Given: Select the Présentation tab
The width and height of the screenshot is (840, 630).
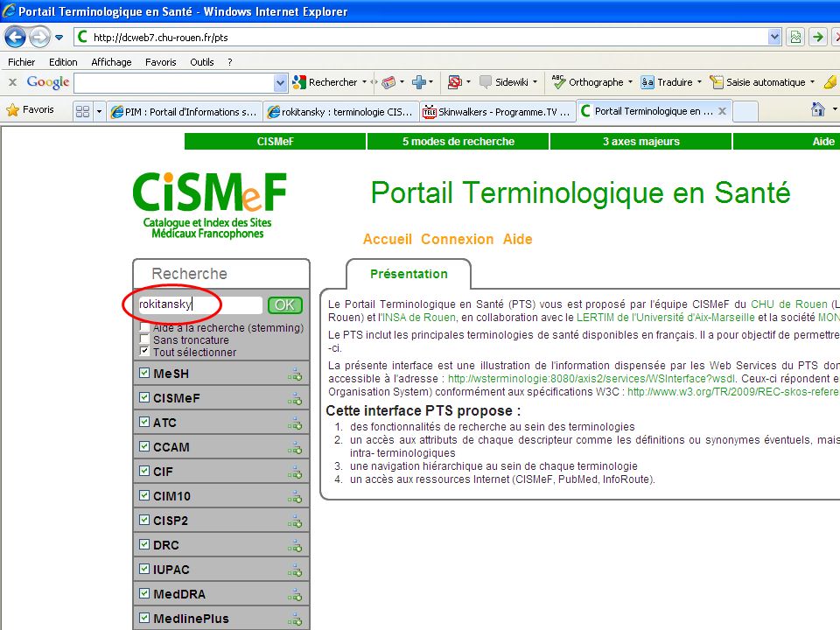Looking at the screenshot, I should tap(409, 274).
